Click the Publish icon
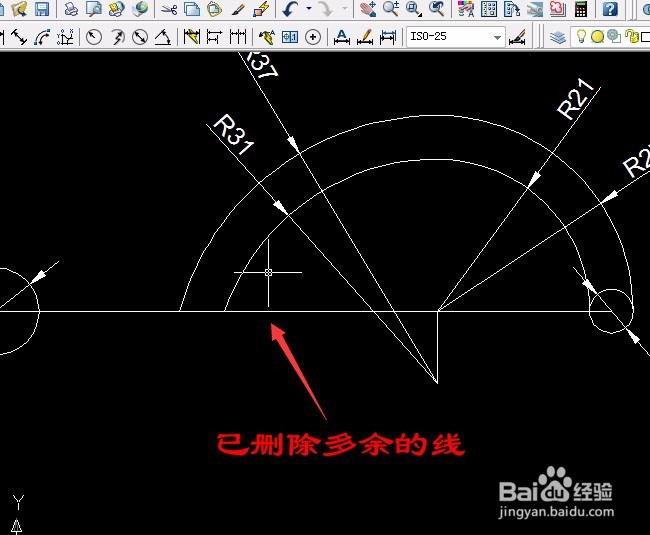The image size is (650, 535). (x=117, y=8)
